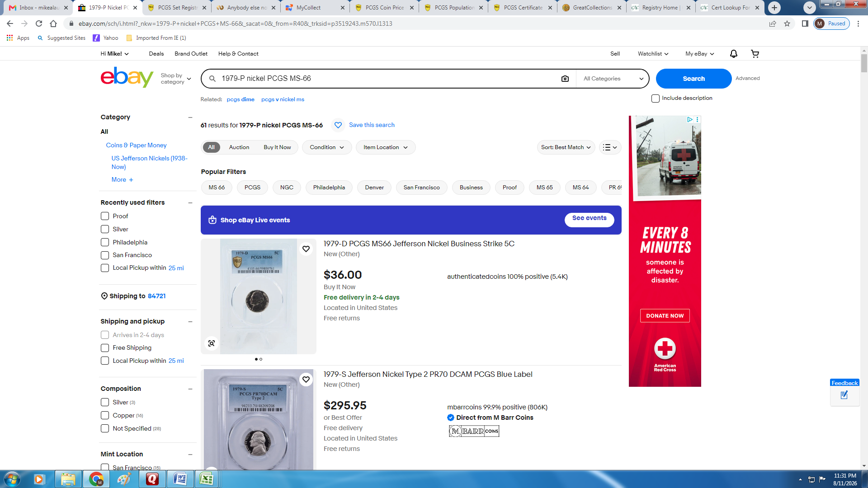Select the Buy It Now listing tab
The height and width of the screenshot is (488, 868).
[277, 147]
